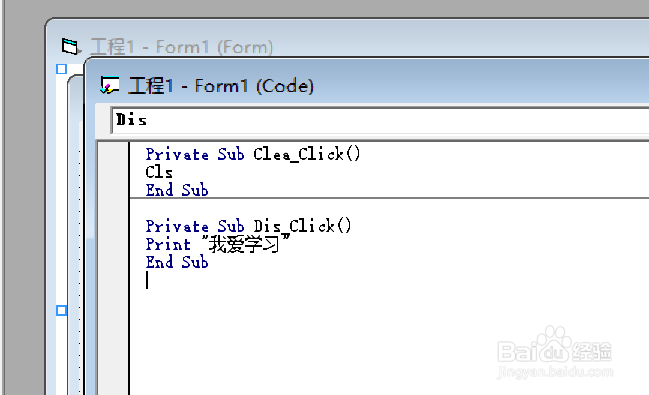The width and height of the screenshot is (649, 395).
Task: Click the Print "我爱学习" code line
Action: (218, 244)
